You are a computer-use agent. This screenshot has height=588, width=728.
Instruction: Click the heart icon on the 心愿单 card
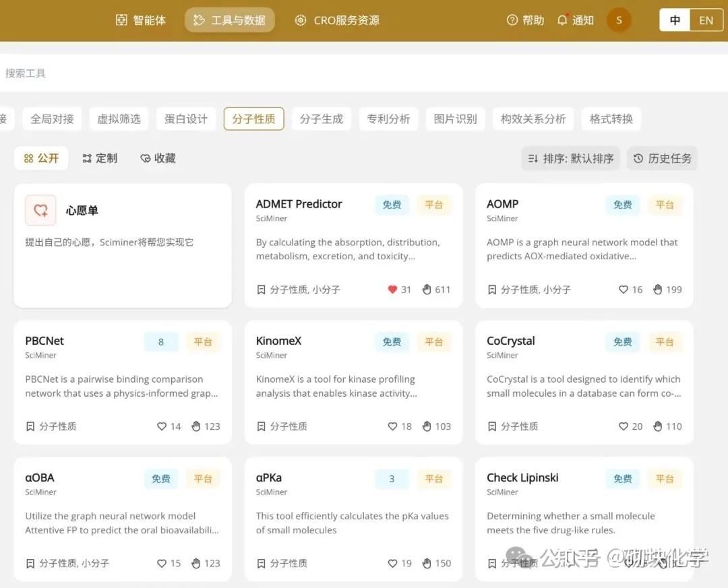pos(40,209)
